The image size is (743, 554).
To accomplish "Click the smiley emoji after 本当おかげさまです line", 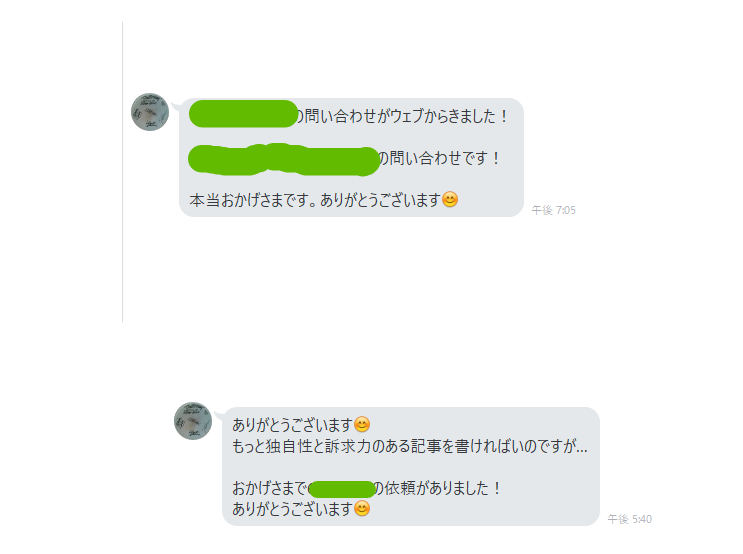I will [x=450, y=200].
